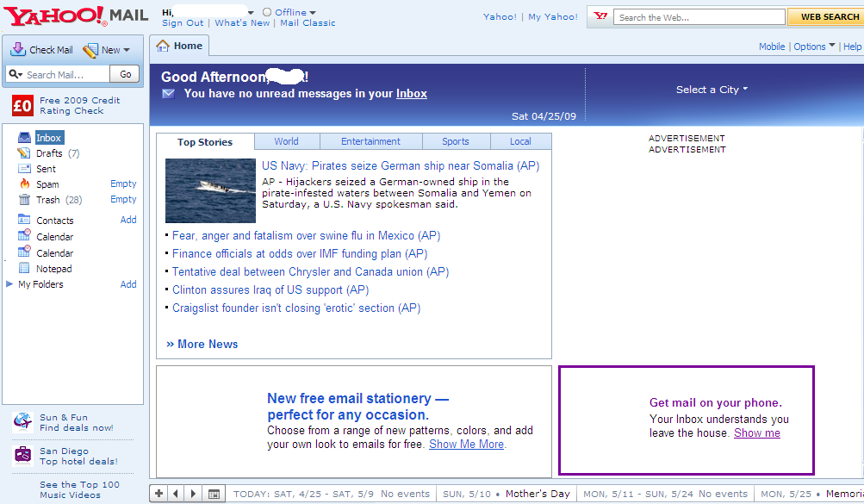Add a folder via My Folders Add link

coord(128,284)
